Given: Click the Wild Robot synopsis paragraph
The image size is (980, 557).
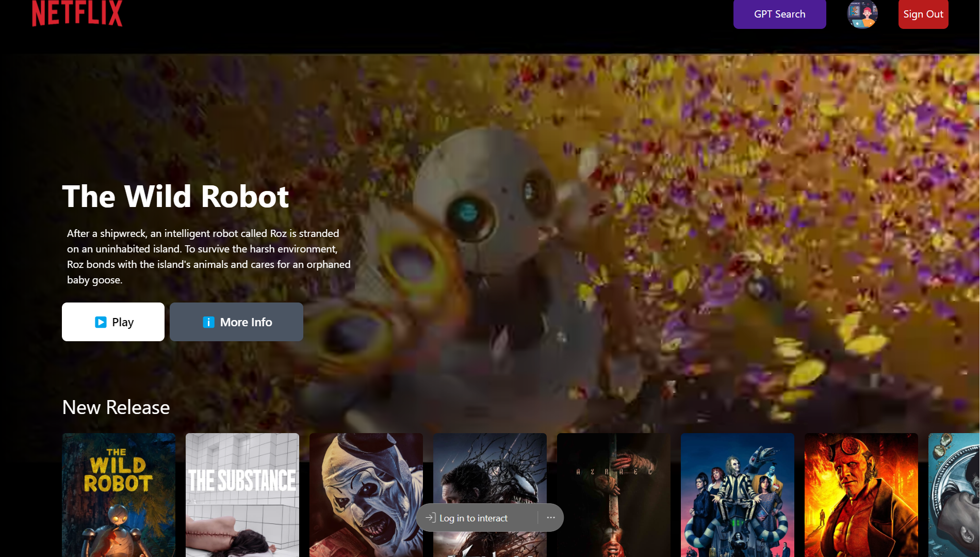Looking at the screenshot, I should tap(209, 257).
